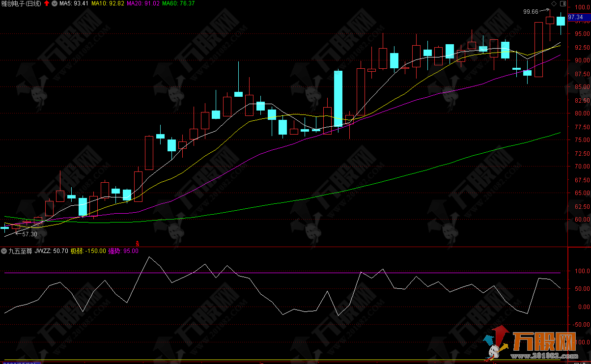591x364 pixels.
Task: Click the JWZZ: 50.70 value
Action: point(52,251)
